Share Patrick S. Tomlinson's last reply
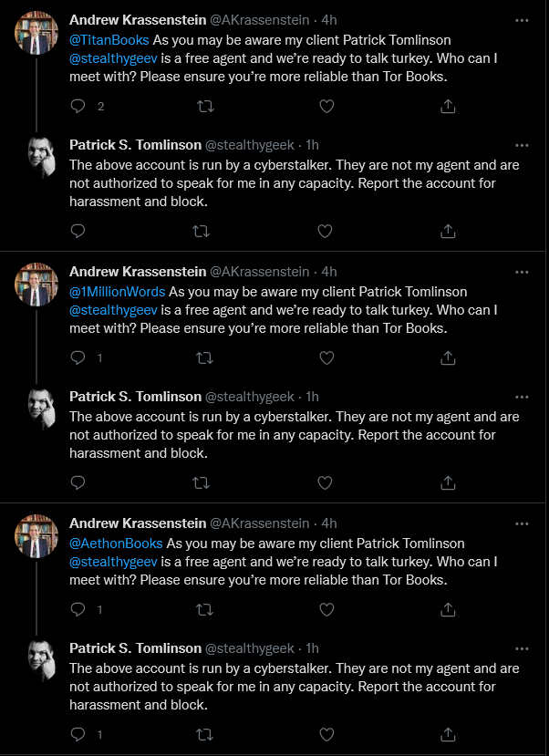This screenshot has width=549, height=756. coord(448,734)
